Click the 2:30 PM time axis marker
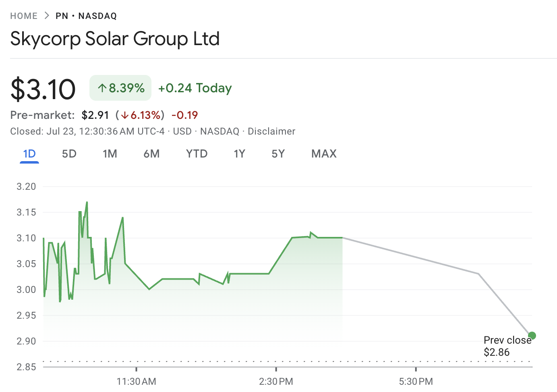This screenshot has width=557, height=392. 276,381
